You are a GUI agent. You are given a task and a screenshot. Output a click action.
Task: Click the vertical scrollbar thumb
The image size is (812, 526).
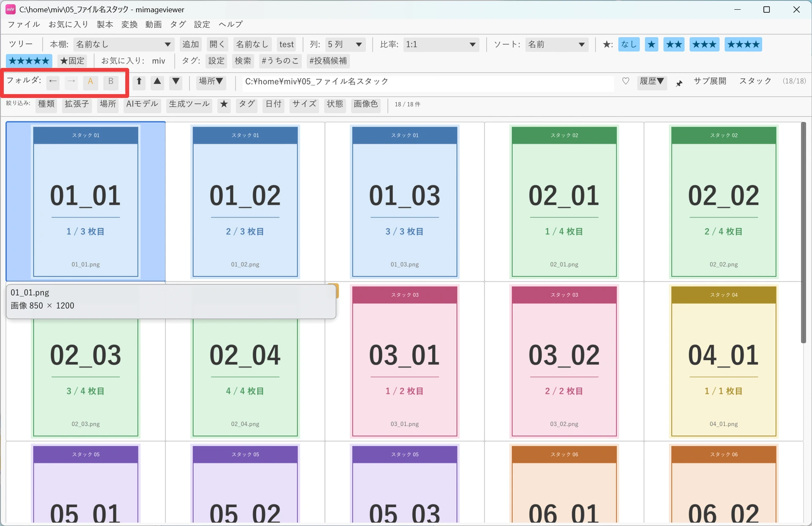pyautogui.click(x=804, y=233)
